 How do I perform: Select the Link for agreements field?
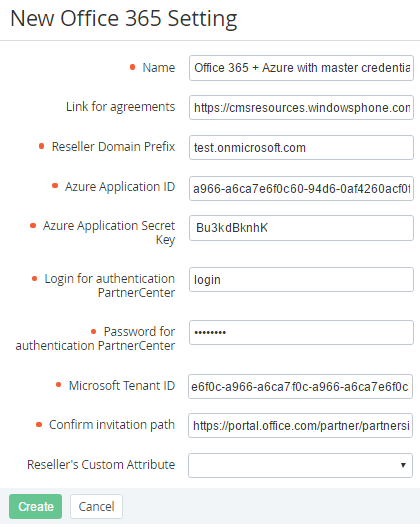(301, 108)
